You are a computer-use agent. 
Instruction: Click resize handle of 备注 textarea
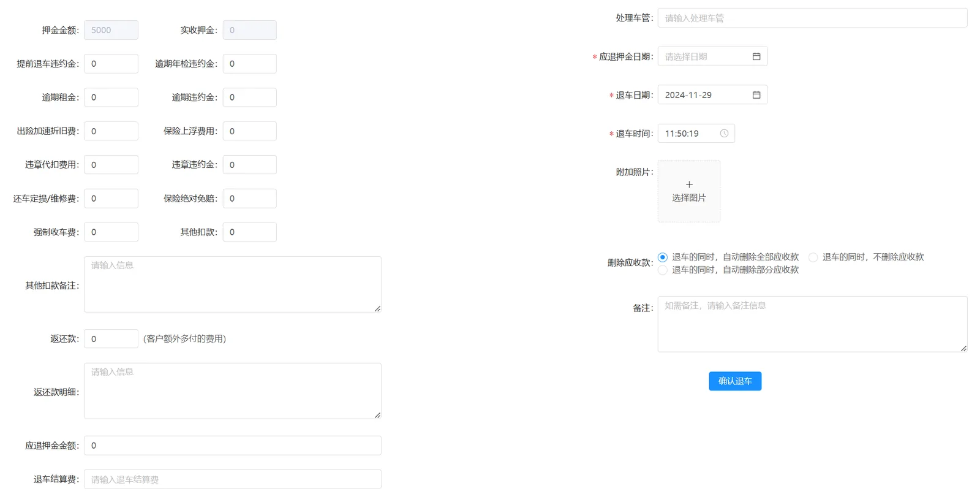[963, 348]
